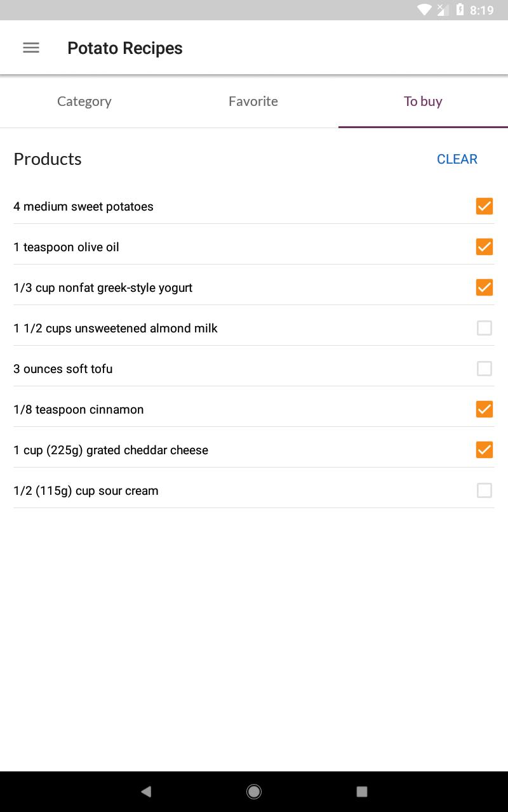Uncheck the olive oil checkbox
508x812 pixels.
click(x=485, y=247)
